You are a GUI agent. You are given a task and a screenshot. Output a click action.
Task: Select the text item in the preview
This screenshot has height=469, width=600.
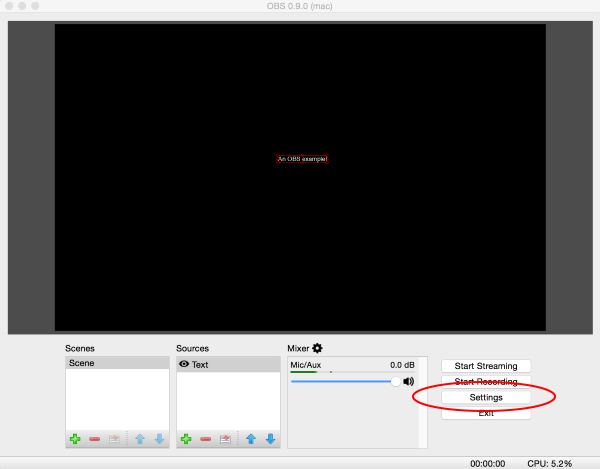click(302, 159)
